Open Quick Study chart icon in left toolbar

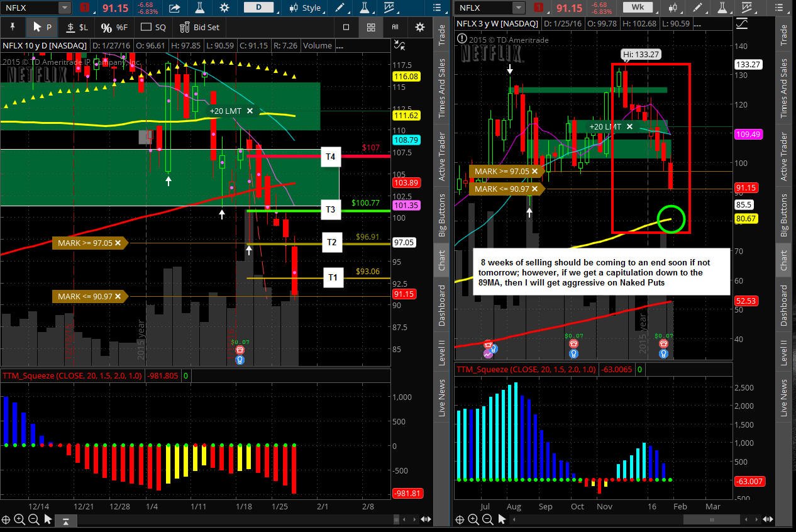(x=389, y=8)
